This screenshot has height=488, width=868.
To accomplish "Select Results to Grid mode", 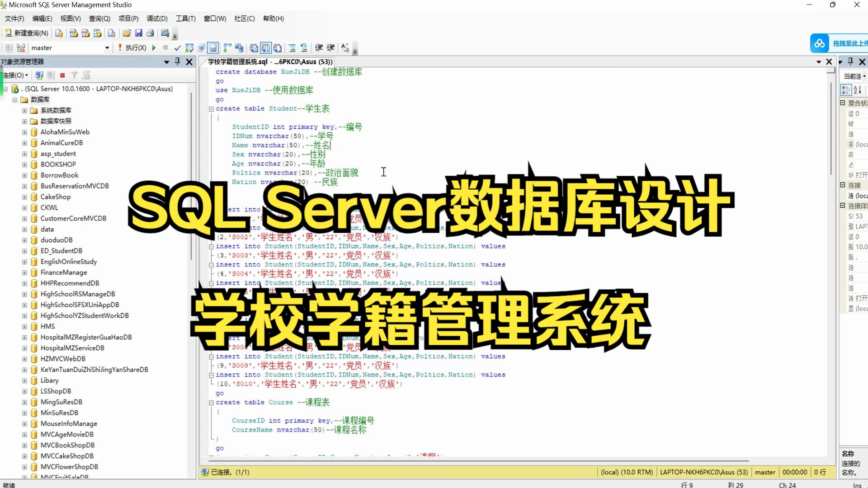I will 266,47.
